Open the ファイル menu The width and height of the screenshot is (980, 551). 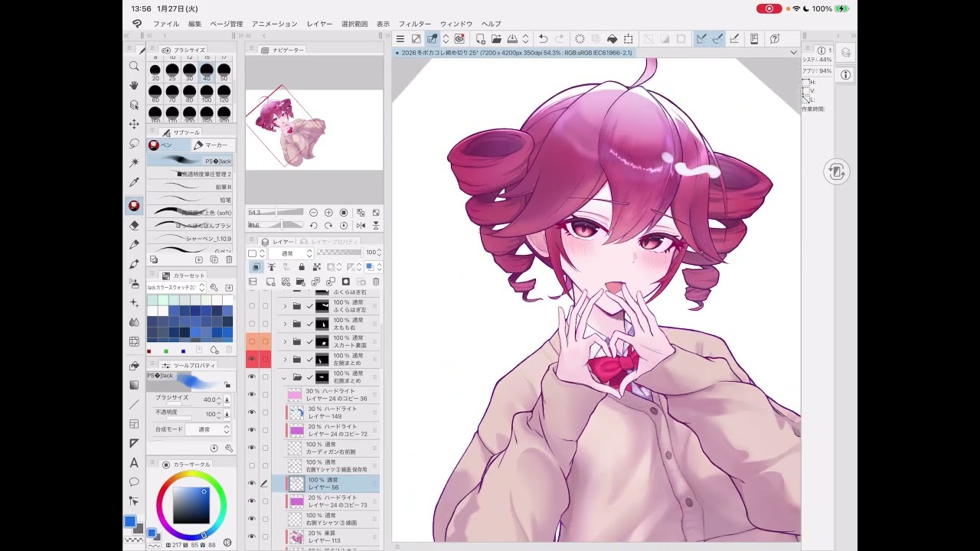[166, 24]
